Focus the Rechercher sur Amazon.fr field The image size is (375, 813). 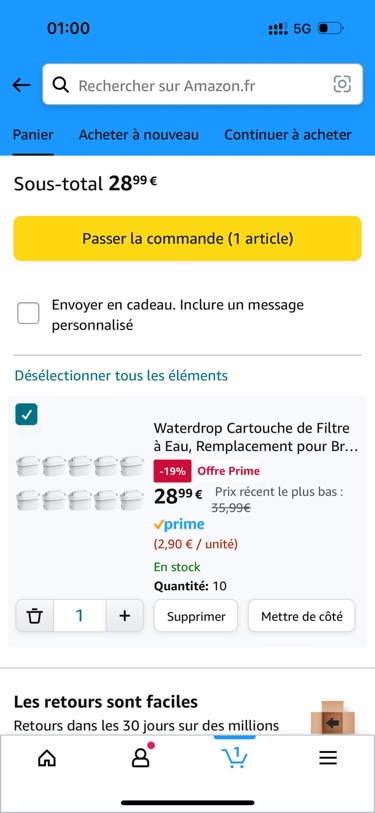point(202,85)
